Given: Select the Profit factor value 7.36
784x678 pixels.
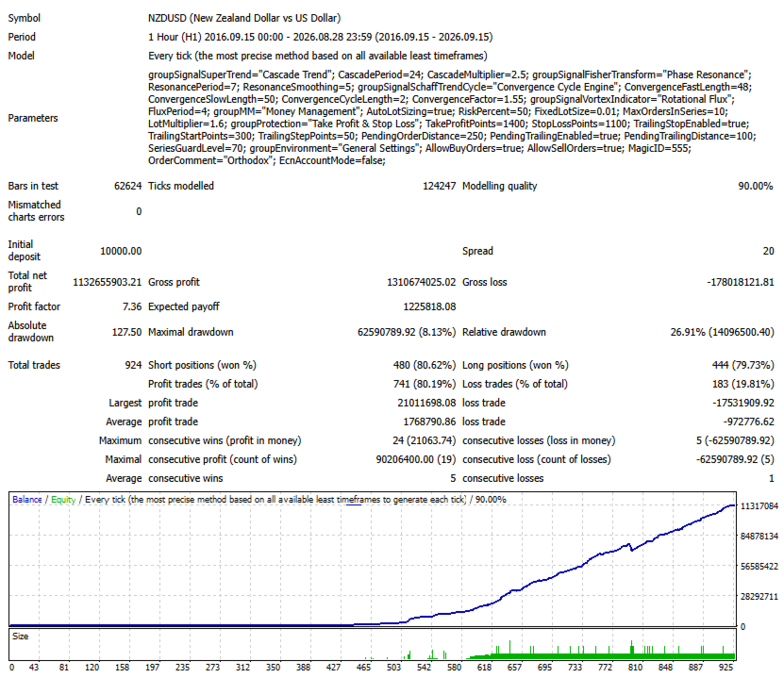Looking at the screenshot, I should [132, 306].
